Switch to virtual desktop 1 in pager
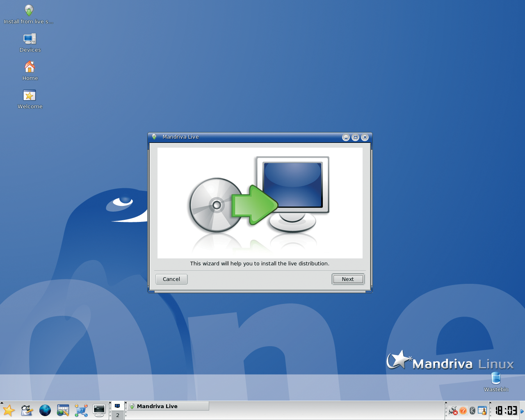 coord(118,406)
